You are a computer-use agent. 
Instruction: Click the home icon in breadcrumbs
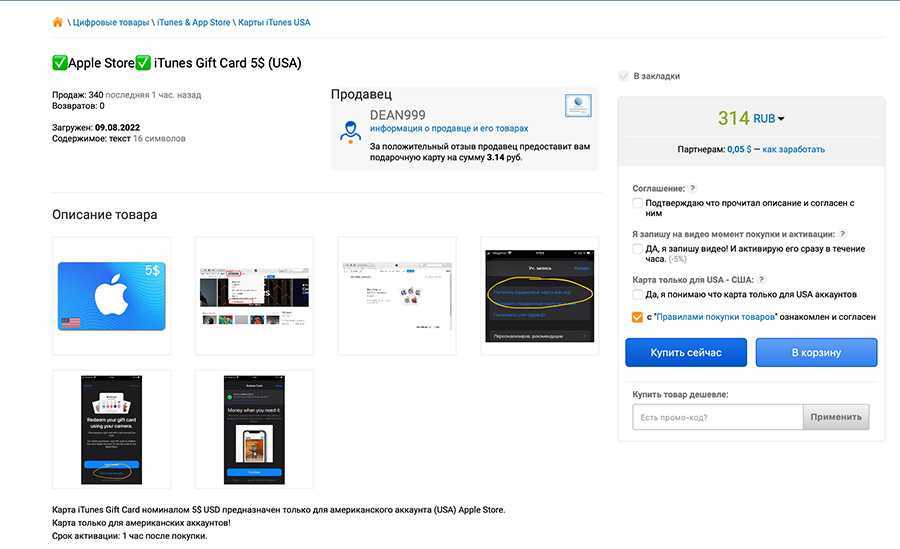click(58, 22)
